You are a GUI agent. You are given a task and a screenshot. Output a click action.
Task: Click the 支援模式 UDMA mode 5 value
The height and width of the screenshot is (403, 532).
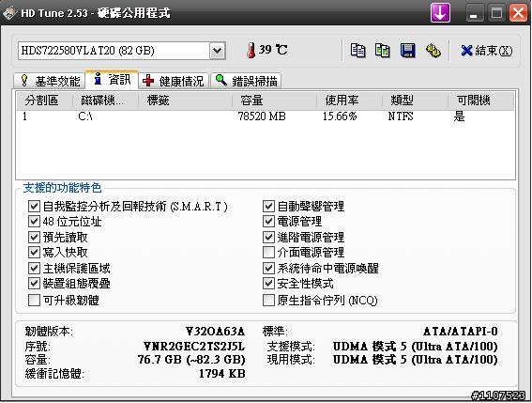[416, 347]
